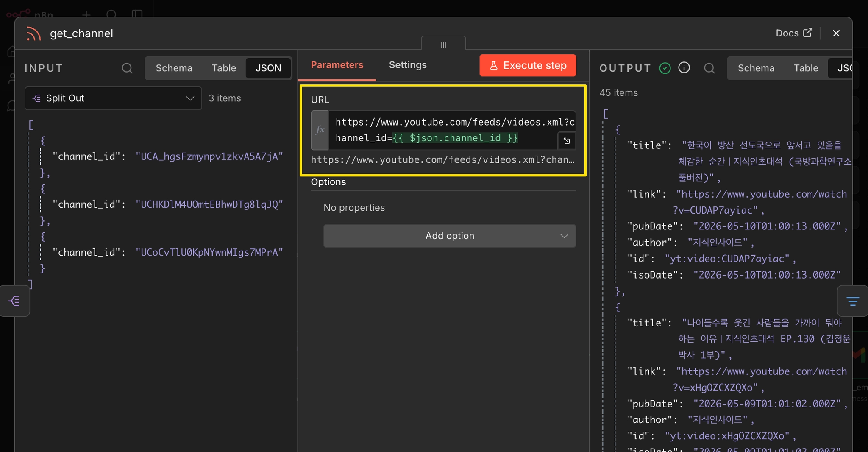Click the 'No properties' options text
Image resolution: width=868 pixels, height=452 pixels.
[354, 208]
